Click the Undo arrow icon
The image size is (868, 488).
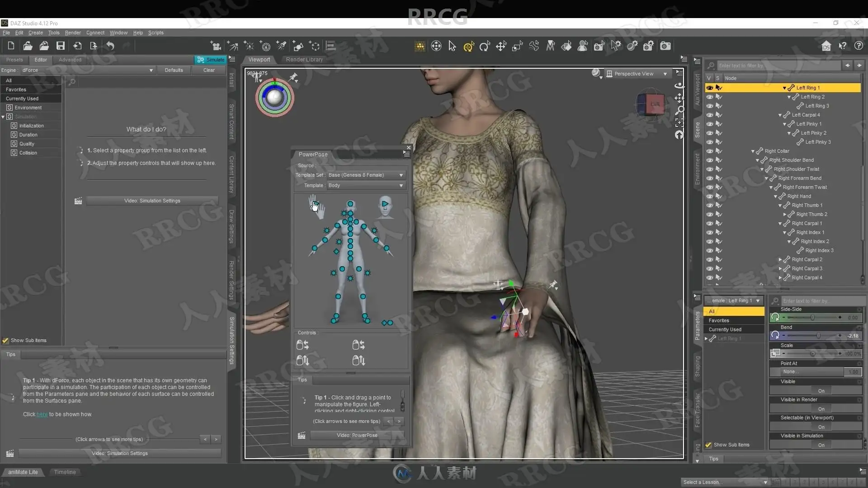[110, 46]
